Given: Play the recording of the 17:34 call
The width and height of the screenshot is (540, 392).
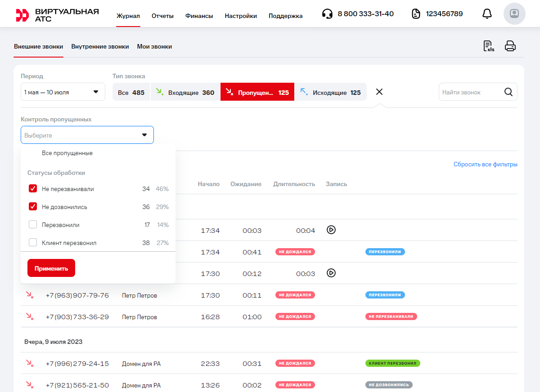Looking at the screenshot, I should pos(331,230).
